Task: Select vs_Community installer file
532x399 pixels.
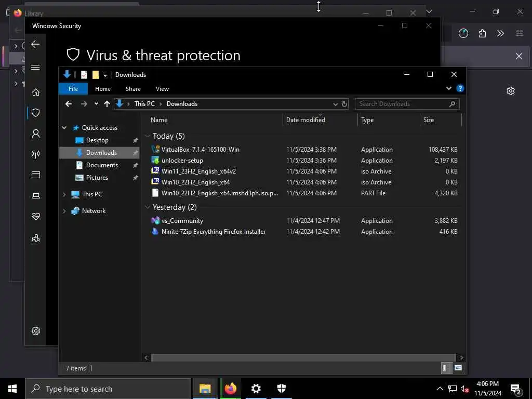Action: pyautogui.click(x=182, y=220)
